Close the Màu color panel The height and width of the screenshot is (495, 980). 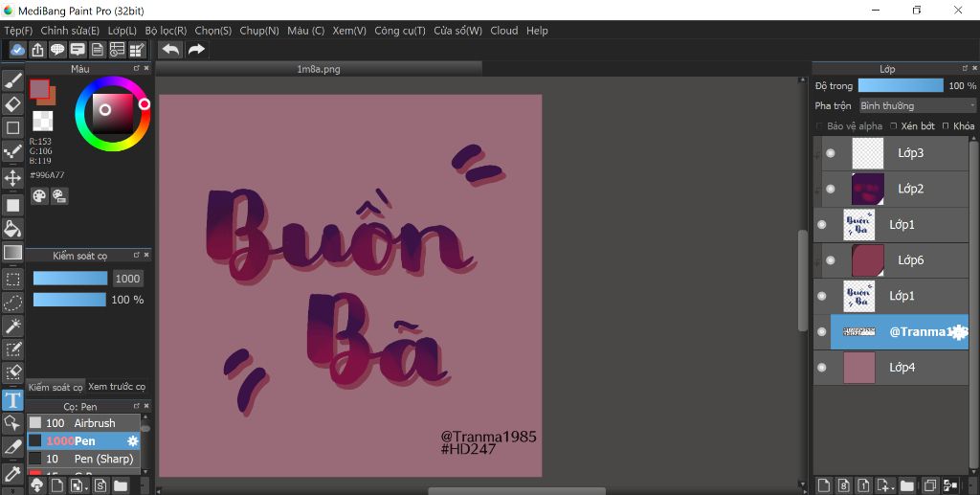coord(146,68)
